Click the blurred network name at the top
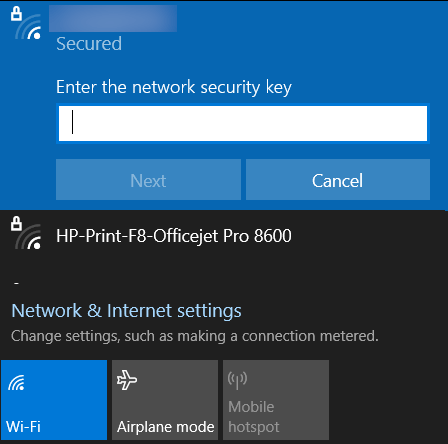The image size is (448, 444). (113, 18)
